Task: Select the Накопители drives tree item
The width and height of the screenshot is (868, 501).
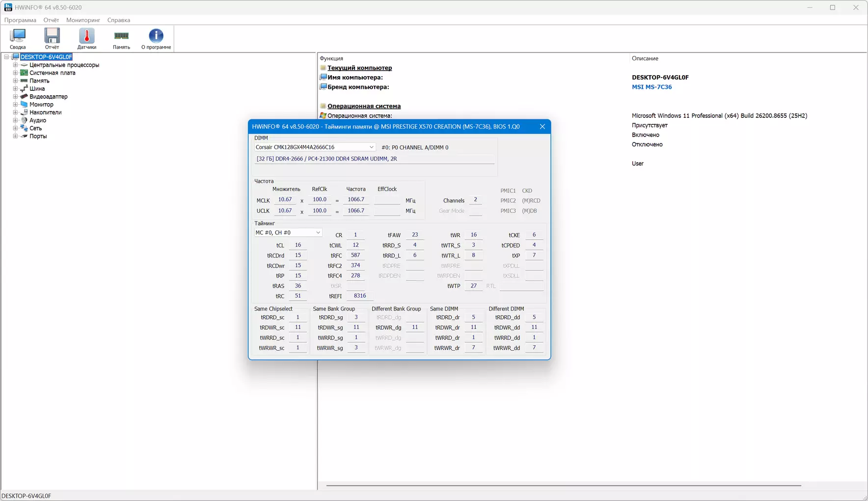Action: 45,112
